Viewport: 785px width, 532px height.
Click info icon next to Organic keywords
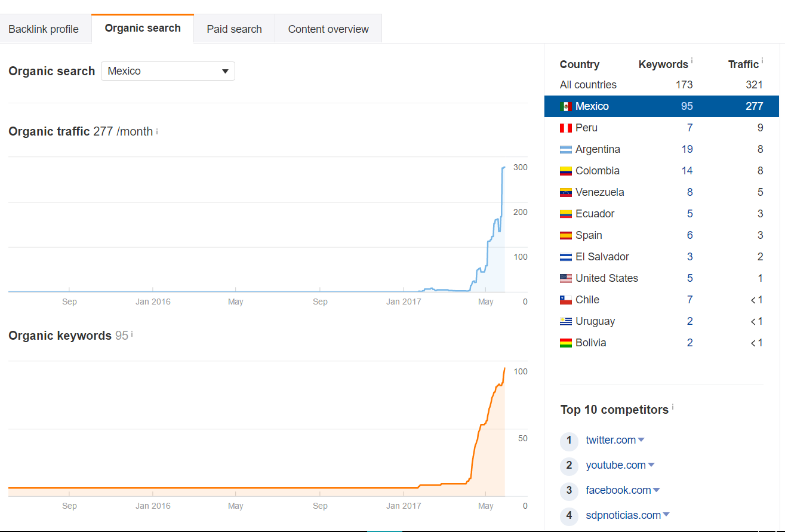click(x=132, y=335)
